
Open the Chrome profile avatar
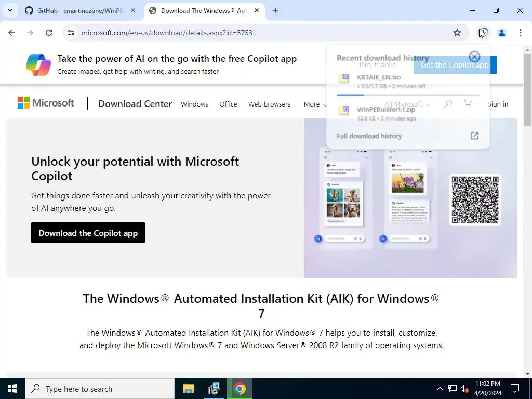coord(501,33)
